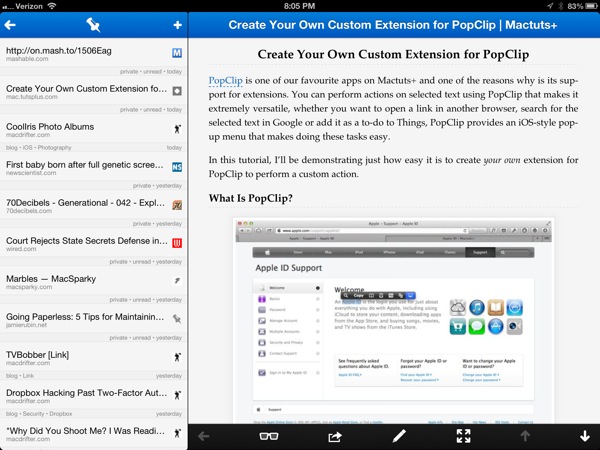Screen dimensions: 600x450
Task: Tap the share icon in the bottom toolbar
Action: (x=334, y=436)
